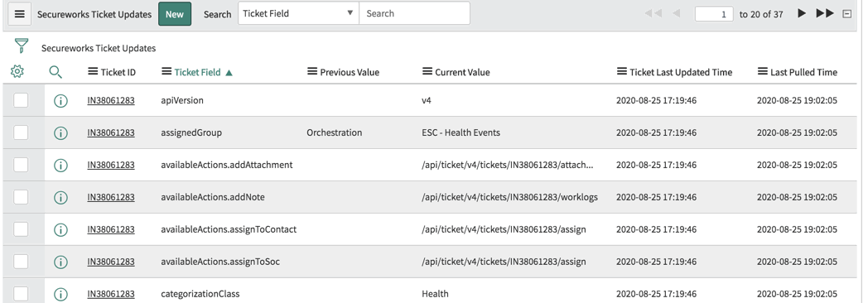
Task: Open info preview for categorizationClass row
Action: [61, 294]
